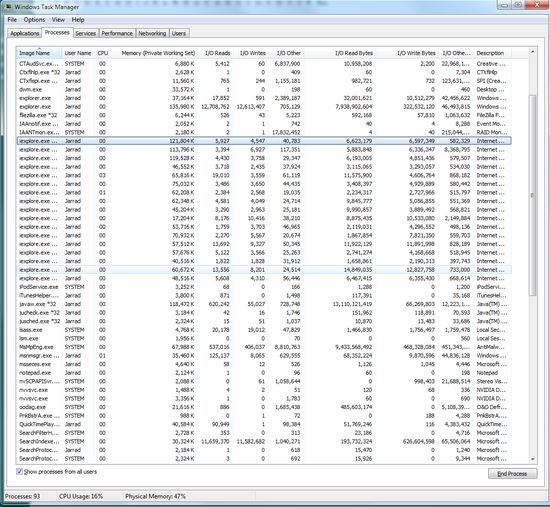
Task: Sort by User Name column header
Action: point(78,53)
